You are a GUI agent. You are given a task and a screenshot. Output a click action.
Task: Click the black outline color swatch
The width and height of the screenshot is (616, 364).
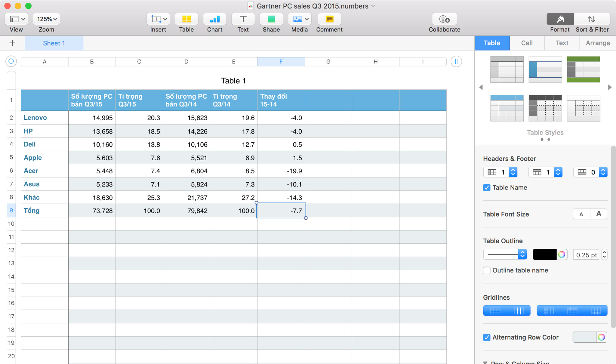coord(544,254)
